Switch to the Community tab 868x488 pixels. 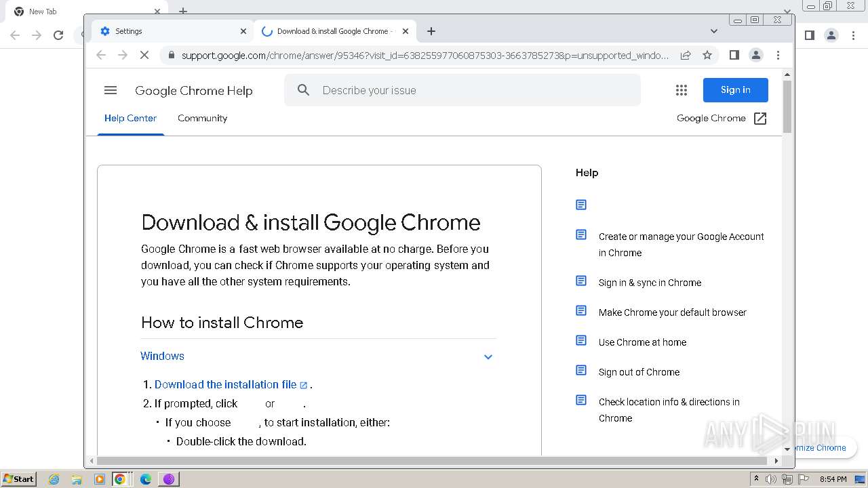(x=202, y=118)
